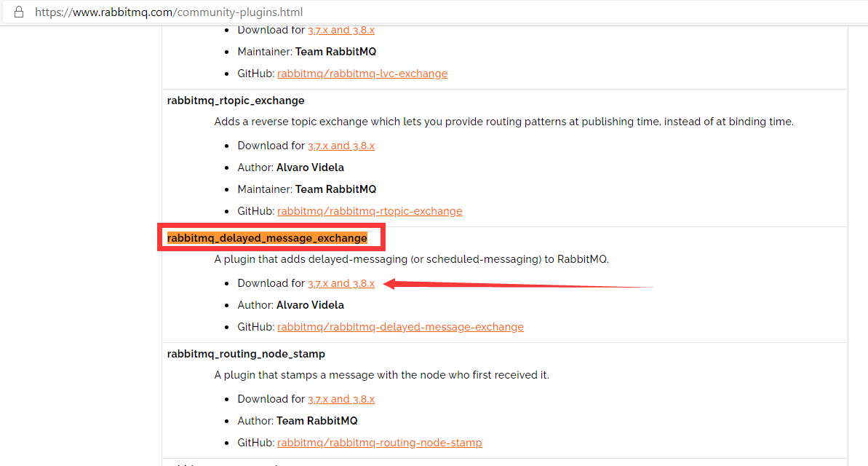Screen dimensions: 868x466
Task: Open the rabbitmq/rabbitmq-delayed-message-exchange GitHub link
Action: (400, 326)
